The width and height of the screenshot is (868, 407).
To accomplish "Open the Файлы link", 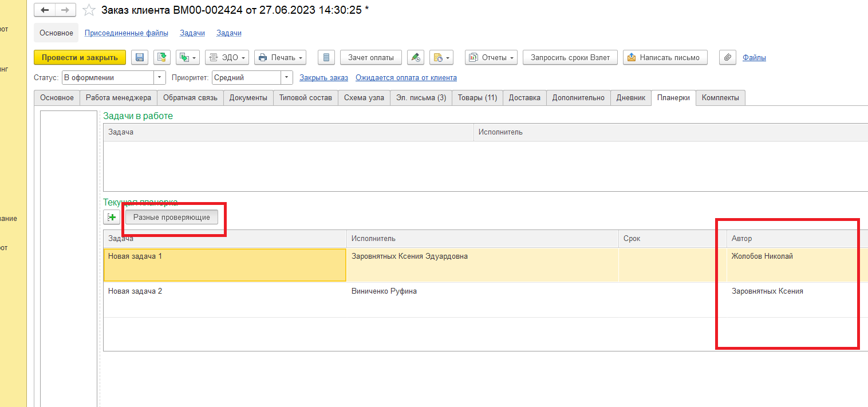I will tap(754, 57).
